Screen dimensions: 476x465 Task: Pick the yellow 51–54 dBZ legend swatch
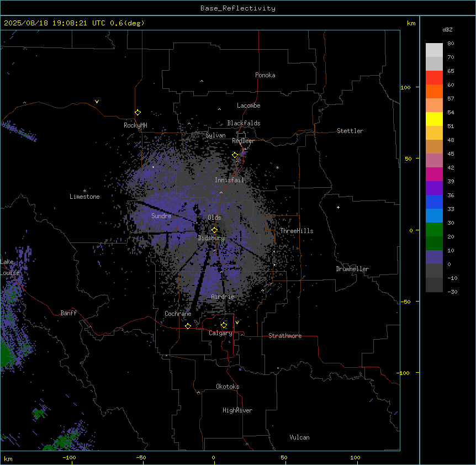click(x=434, y=119)
